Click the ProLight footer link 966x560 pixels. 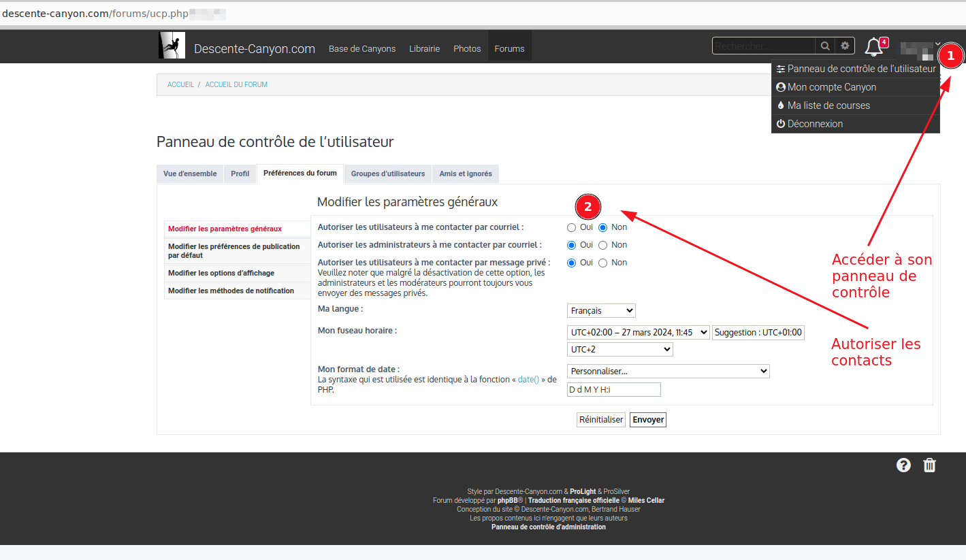click(x=583, y=492)
